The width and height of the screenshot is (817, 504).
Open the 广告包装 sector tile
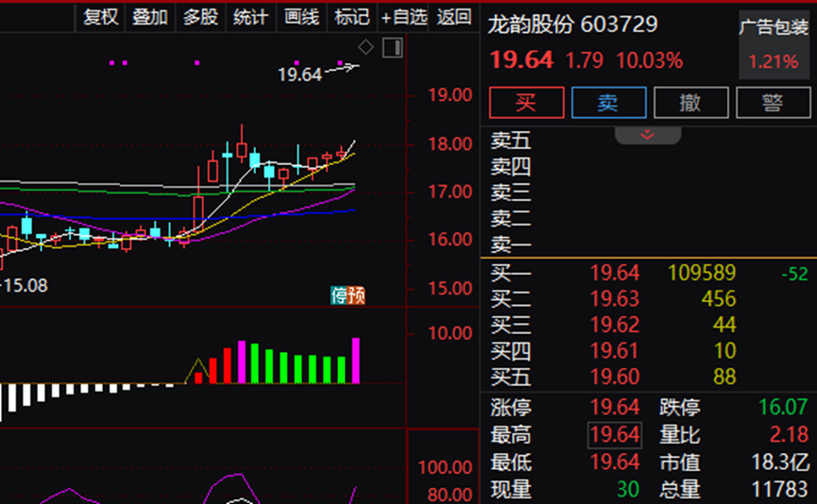click(774, 44)
